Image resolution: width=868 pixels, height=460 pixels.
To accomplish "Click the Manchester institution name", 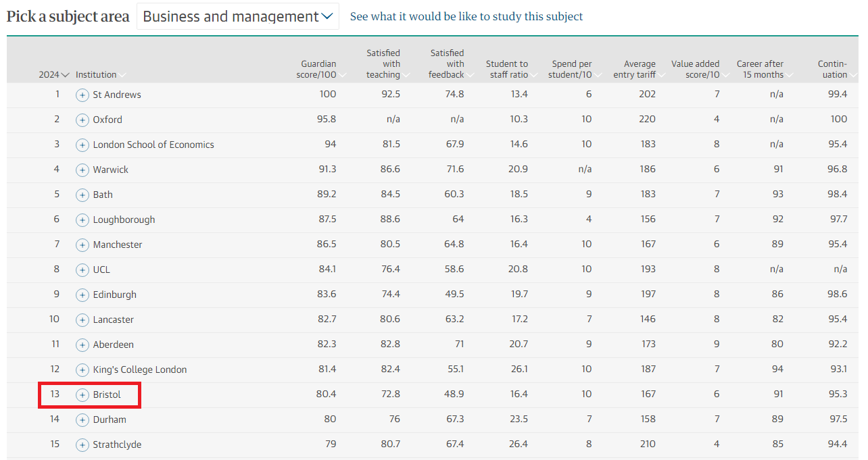I will 118,245.
